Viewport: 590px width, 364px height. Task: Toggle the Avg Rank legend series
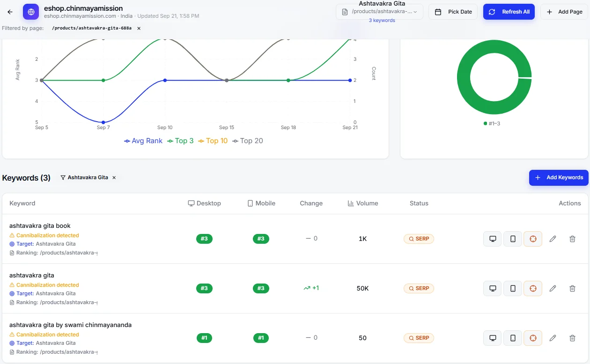click(143, 141)
